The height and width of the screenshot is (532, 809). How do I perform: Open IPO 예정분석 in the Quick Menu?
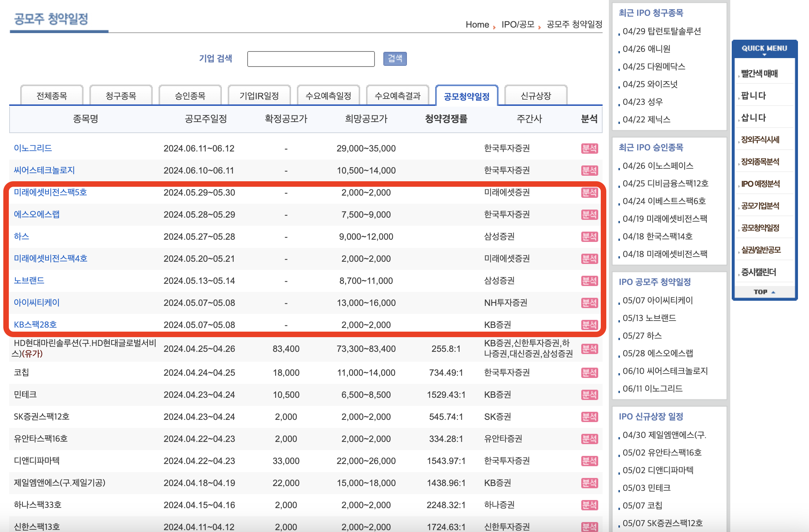point(759,184)
